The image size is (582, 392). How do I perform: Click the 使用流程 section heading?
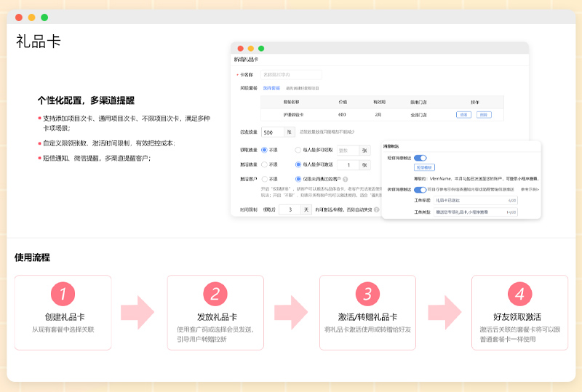32,257
